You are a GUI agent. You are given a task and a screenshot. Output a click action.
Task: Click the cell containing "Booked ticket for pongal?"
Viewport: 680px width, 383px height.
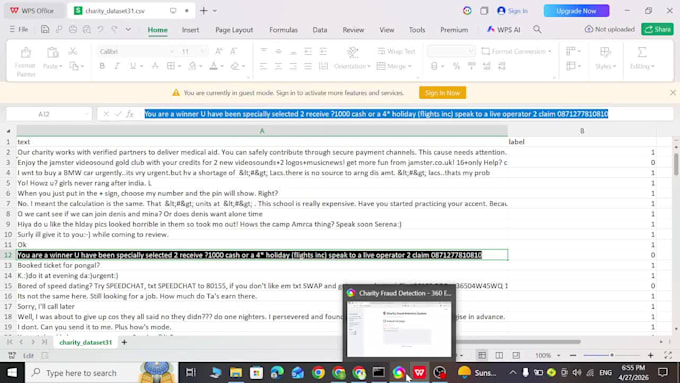coord(262,265)
